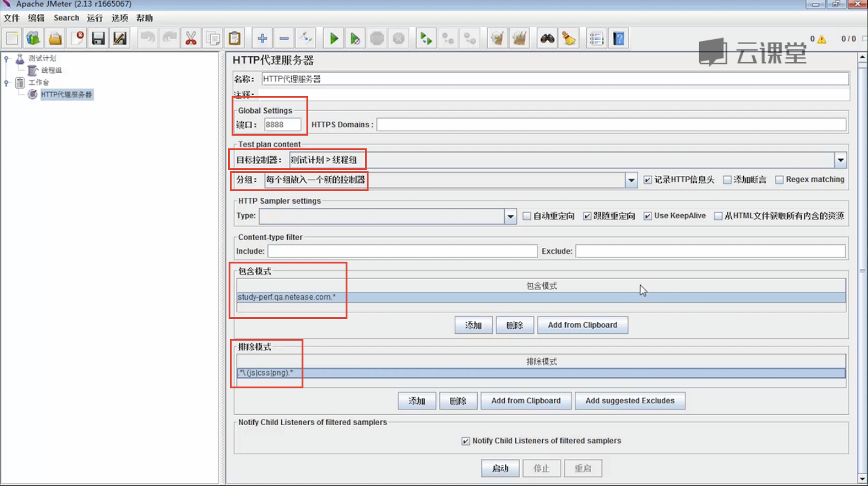868x486 pixels.
Task: Click the Copy icon in toolbar
Action: [213, 39]
